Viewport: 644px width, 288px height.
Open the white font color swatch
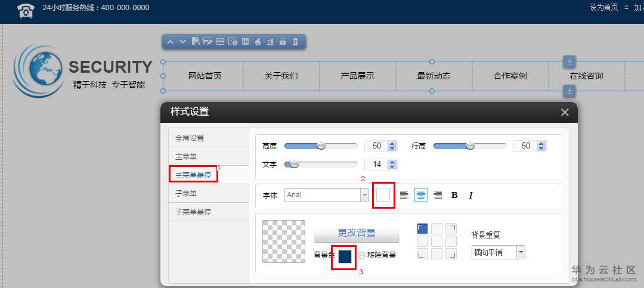pyautogui.click(x=383, y=195)
